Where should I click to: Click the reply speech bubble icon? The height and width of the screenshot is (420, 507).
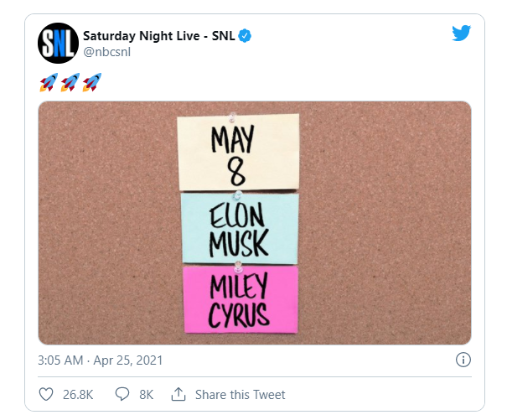tap(122, 394)
